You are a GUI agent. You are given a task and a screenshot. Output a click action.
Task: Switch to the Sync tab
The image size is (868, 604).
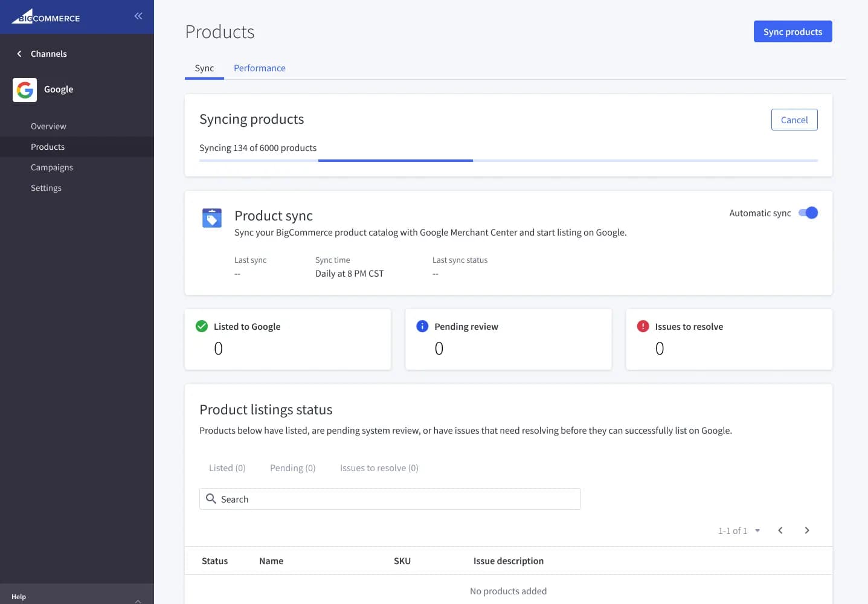coord(204,68)
